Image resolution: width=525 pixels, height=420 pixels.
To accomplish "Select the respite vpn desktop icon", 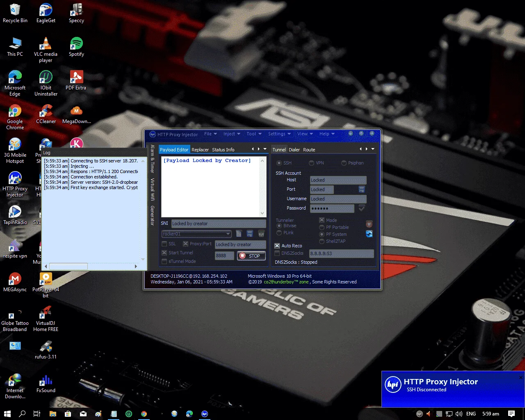I will 15,249.
